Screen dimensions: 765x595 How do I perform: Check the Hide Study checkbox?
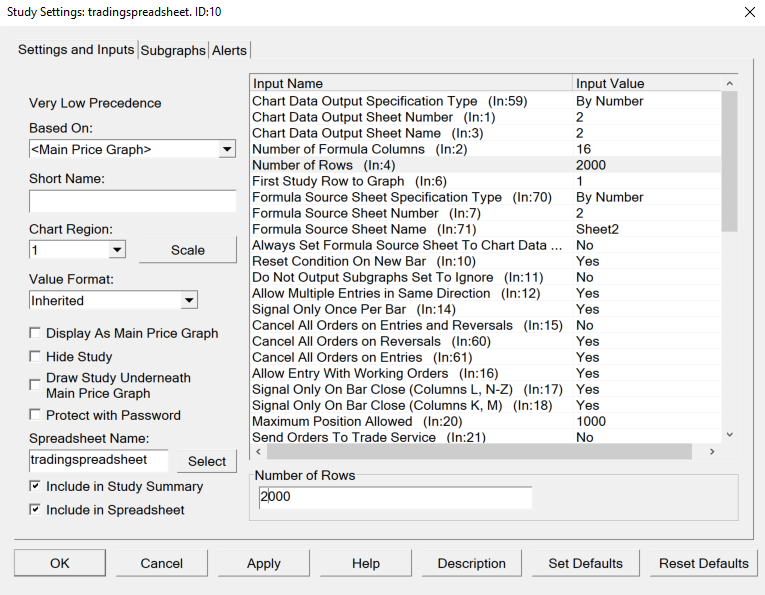[x=37, y=357]
